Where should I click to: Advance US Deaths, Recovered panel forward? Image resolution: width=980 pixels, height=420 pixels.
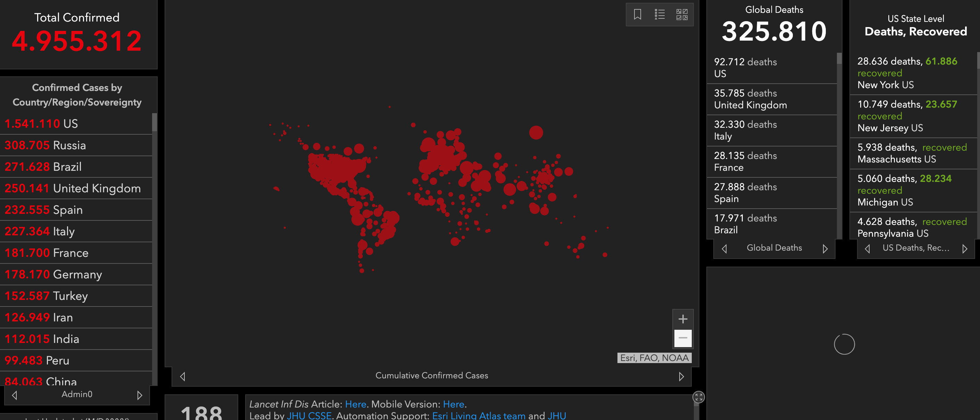pos(964,249)
